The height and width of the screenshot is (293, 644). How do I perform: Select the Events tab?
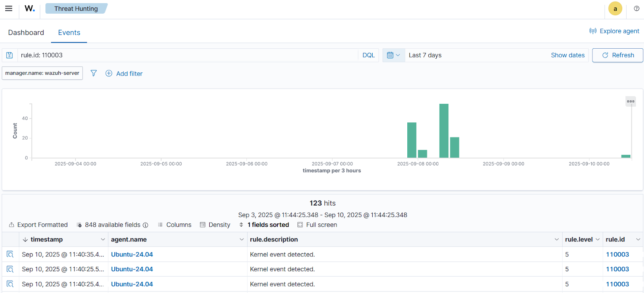[69, 33]
